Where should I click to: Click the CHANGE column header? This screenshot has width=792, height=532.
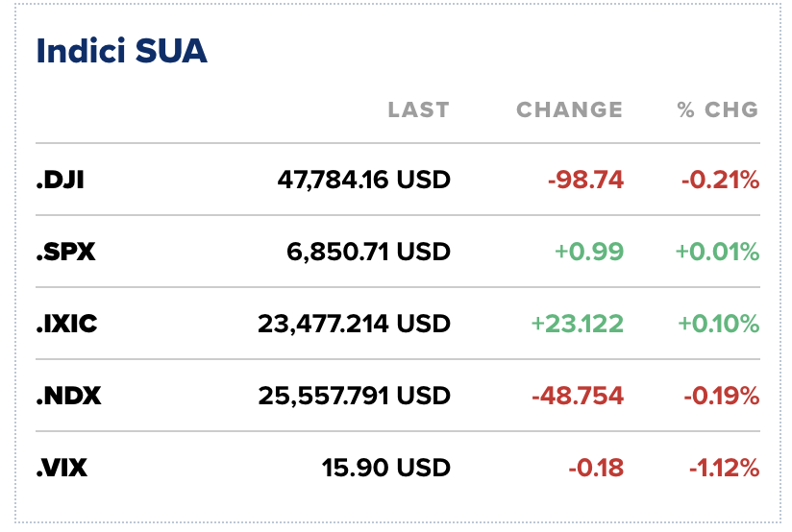click(569, 109)
